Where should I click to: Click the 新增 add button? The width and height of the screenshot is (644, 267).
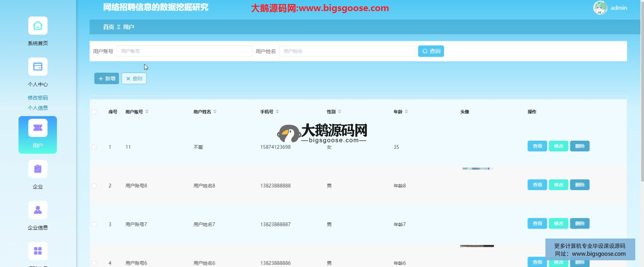click(x=106, y=79)
